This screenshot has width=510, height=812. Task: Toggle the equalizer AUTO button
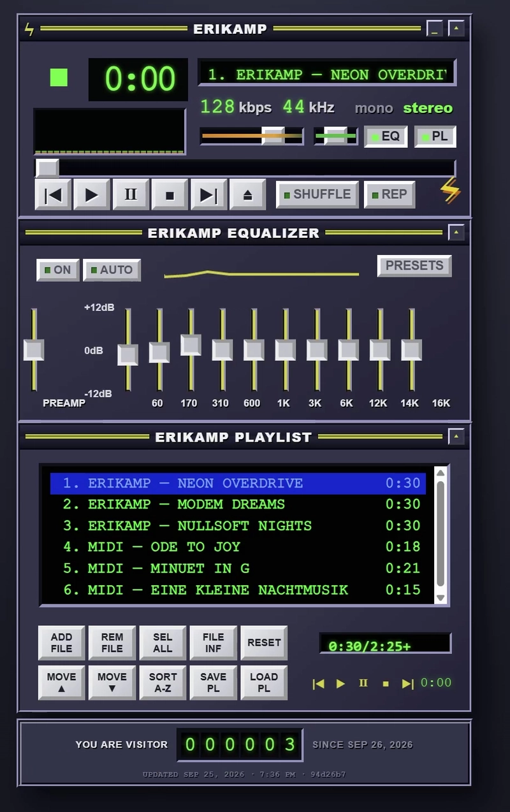click(112, 270)
